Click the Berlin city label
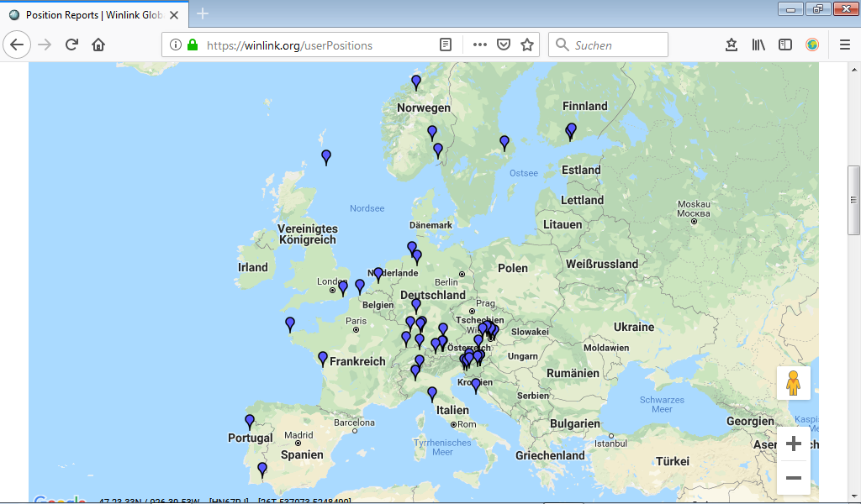The height and width of the screenshot is (504, 861). tap(446, 282)
